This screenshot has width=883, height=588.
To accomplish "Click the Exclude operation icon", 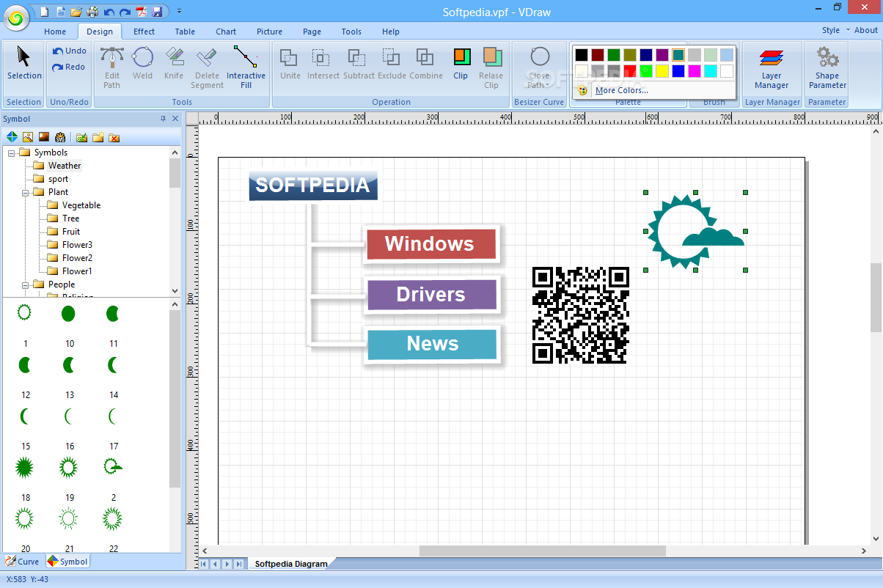I will (x=392, y=63).
